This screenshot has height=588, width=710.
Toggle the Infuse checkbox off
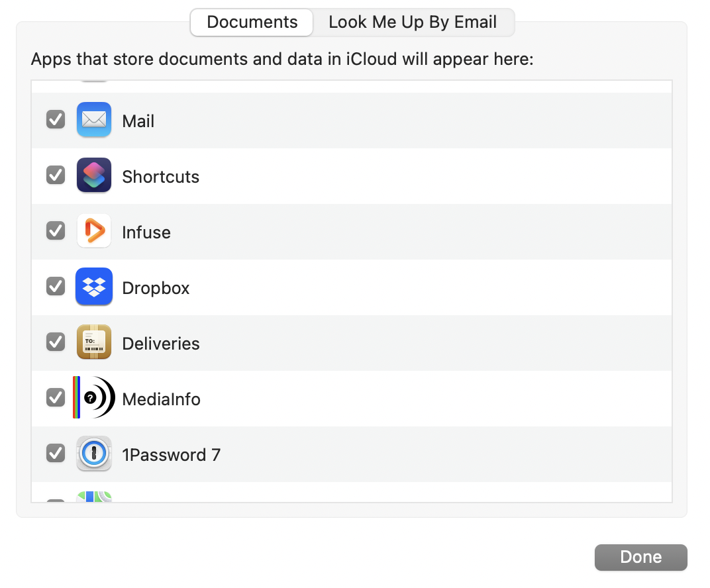[x=56, y=231]
